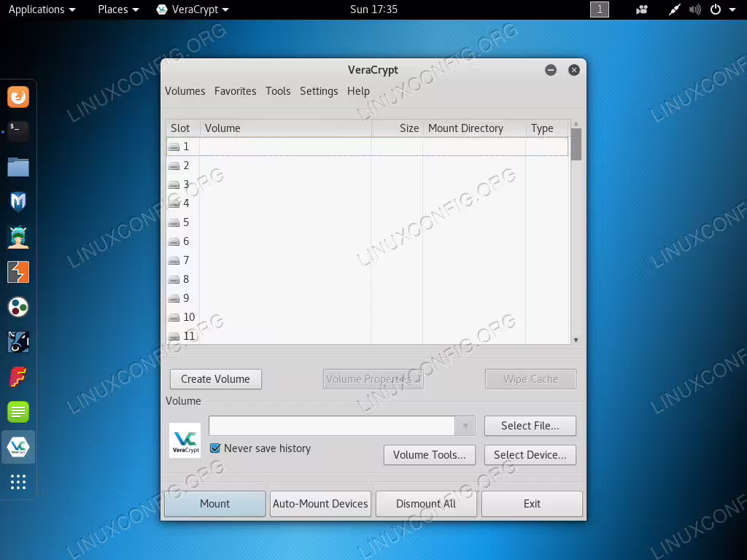Click the clock Sun 17:35
This screenshot has height=560, width=747.
pyautogui.click(x=373, y=9)
